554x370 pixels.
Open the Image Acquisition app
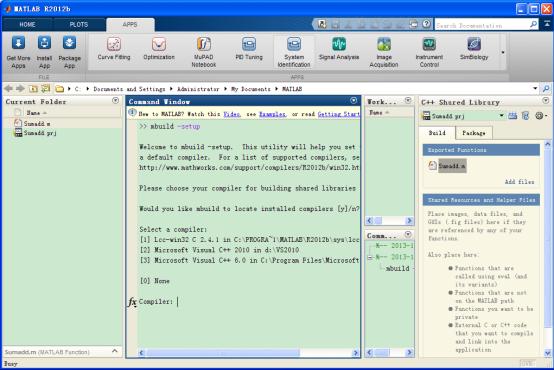(x=384, y=52)
